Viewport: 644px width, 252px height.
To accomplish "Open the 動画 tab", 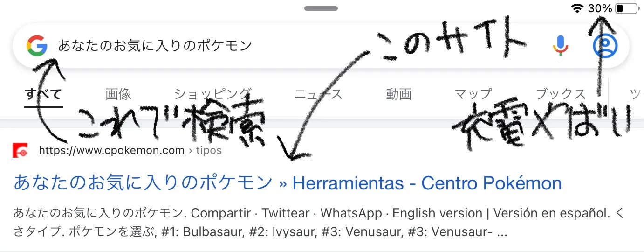I will pos(399,94).
